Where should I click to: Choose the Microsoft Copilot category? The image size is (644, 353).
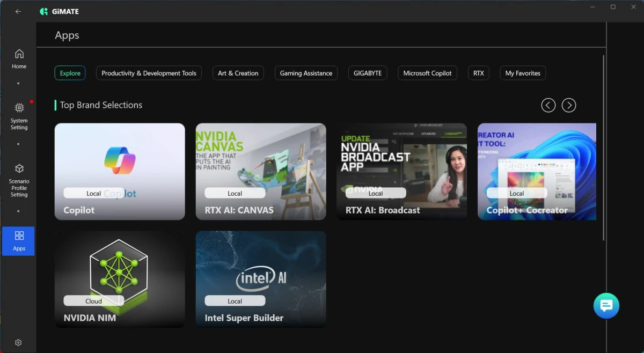pos(427,73)
